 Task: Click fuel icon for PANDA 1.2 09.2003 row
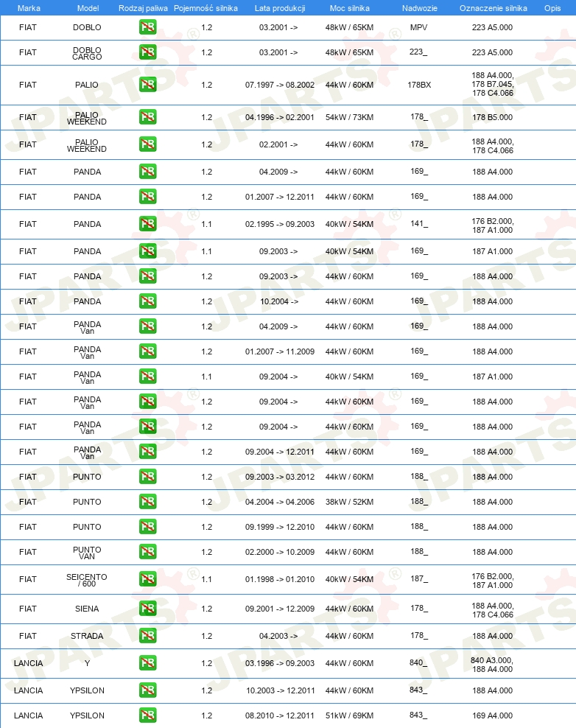pyautogui.click(x=147, y=276)
